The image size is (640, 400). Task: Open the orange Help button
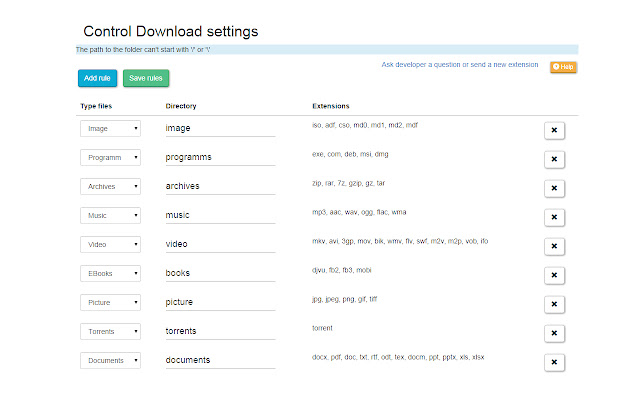563,67
